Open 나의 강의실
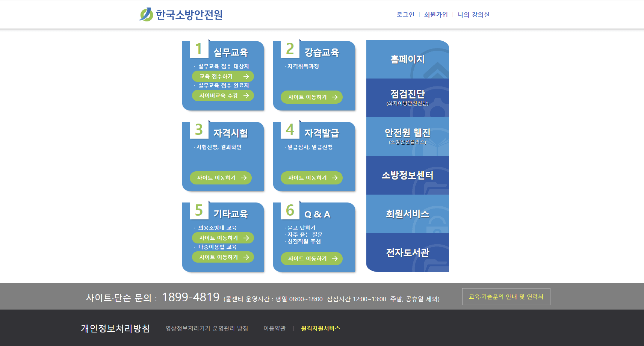 (474, 14)
